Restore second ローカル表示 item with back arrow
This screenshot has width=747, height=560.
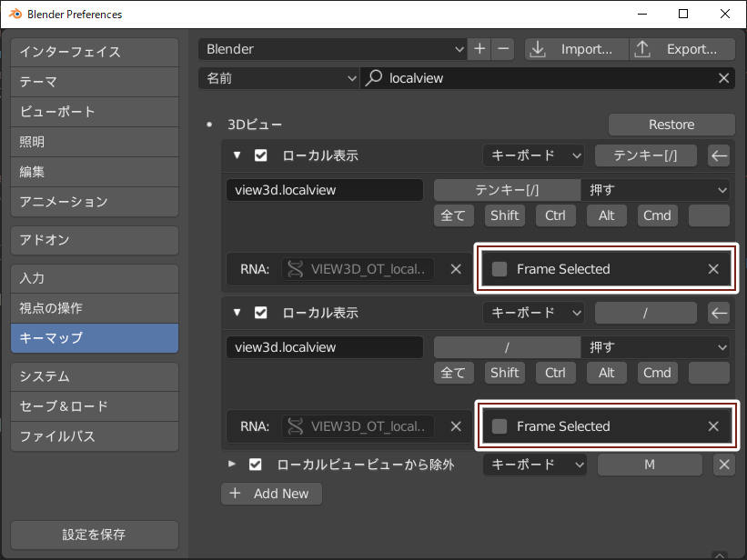719,313
